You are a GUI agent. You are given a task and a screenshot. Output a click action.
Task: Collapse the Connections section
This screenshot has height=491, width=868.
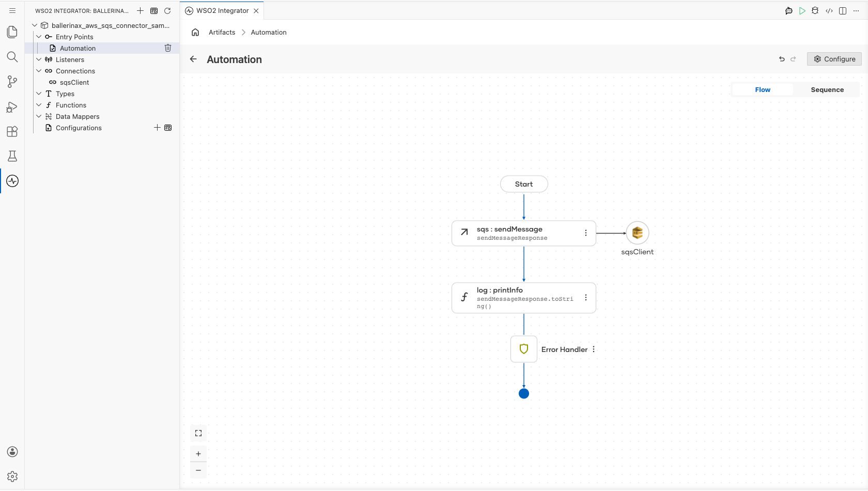tap(39, 71)
